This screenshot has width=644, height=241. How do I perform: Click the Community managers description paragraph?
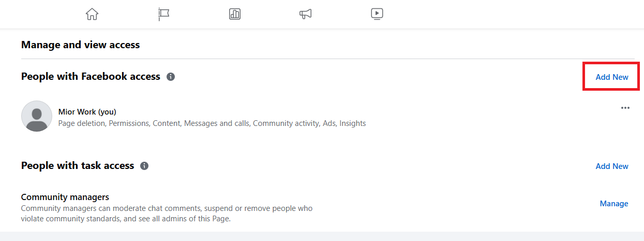[167, 214]
